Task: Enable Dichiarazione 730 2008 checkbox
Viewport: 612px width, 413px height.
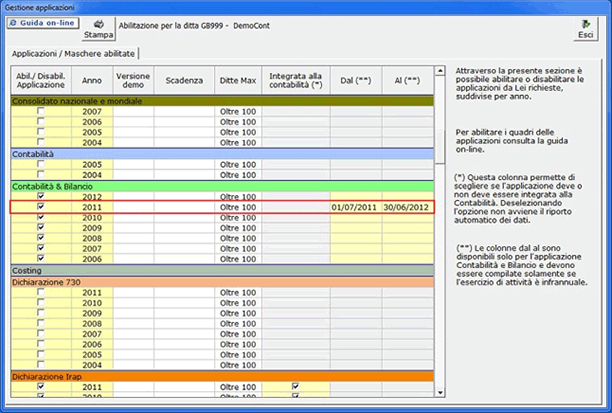Action: [x=41, y=323]
